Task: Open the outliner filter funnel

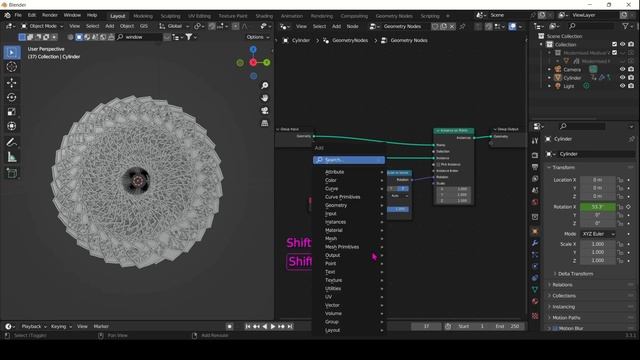Action: coord(625,26)
